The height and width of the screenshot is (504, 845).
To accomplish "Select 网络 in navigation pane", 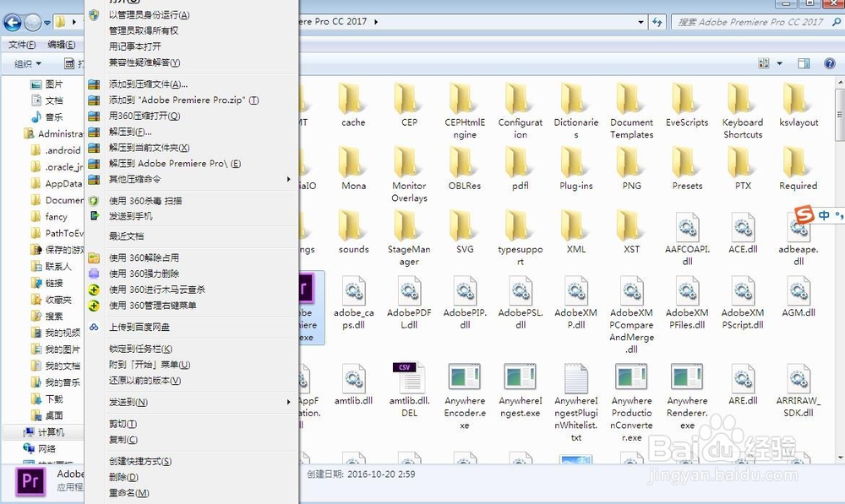I will (x=40, y=448).
